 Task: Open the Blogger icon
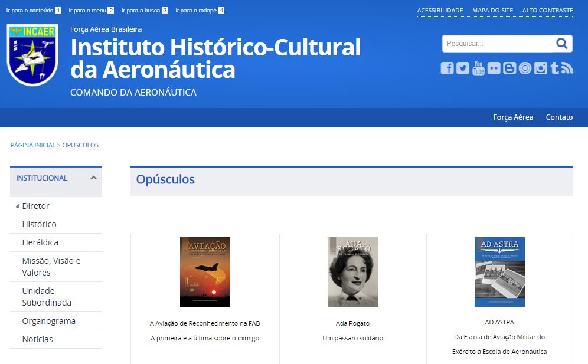click(509, 68)
